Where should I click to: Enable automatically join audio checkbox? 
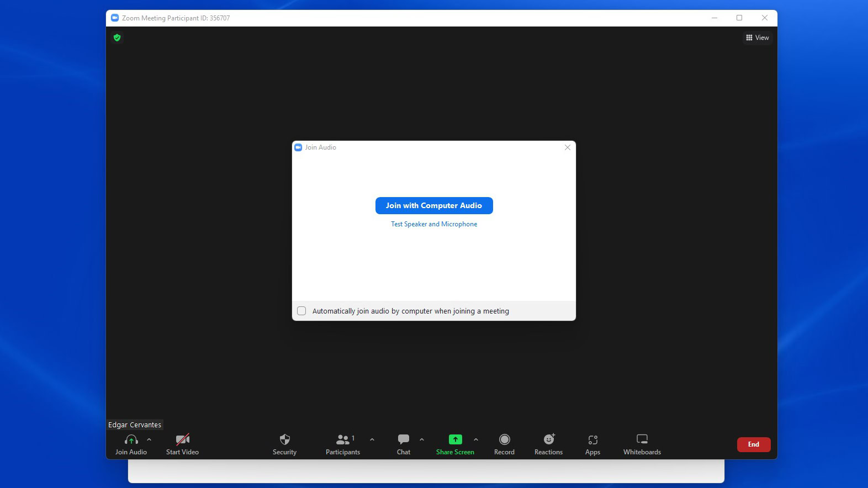pyautogui.click(x=301, y=311)
